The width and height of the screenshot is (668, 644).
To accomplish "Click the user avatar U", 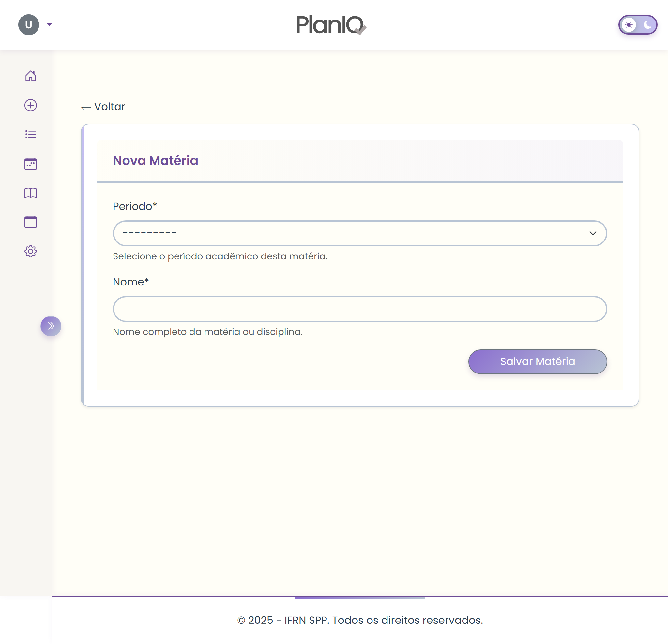I will pyautogui.click(x=29, y=25).
